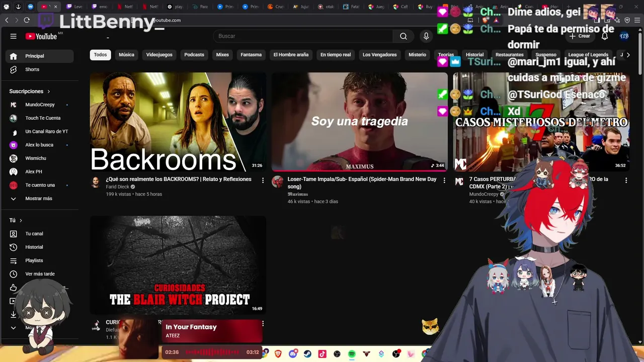The width and height of the screenshot is (644, 362).
Task: Open Spotify from the taskbar
Action: tap(352, 354)
